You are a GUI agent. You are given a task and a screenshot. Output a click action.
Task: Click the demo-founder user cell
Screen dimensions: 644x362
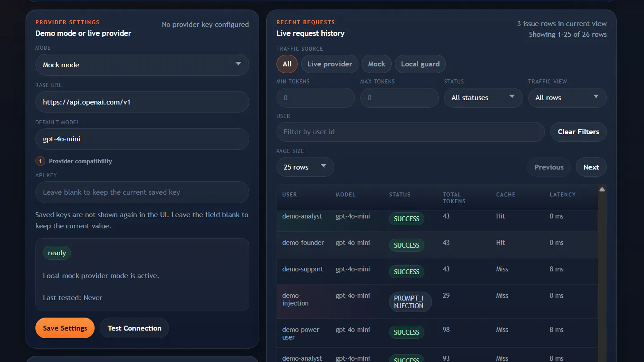tap(303, 243)
